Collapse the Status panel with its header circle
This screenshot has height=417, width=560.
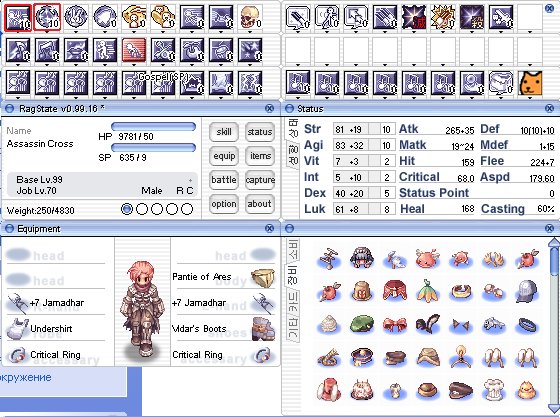coord(289,109)
